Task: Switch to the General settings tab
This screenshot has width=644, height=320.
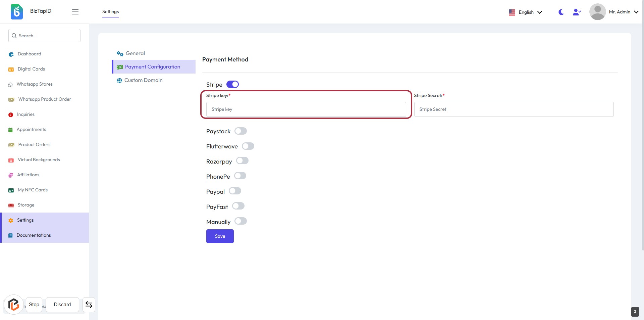Action: click(135, 53)
